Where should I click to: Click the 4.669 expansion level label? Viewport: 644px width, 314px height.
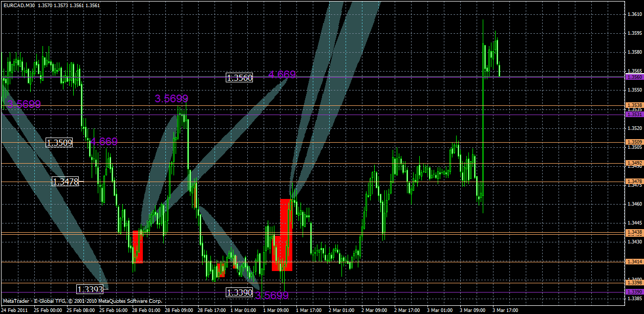(x=282, y=75)
